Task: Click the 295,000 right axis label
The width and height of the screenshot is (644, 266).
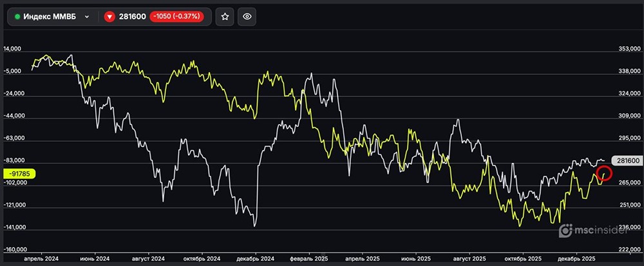Action: (x=629, y=138)
